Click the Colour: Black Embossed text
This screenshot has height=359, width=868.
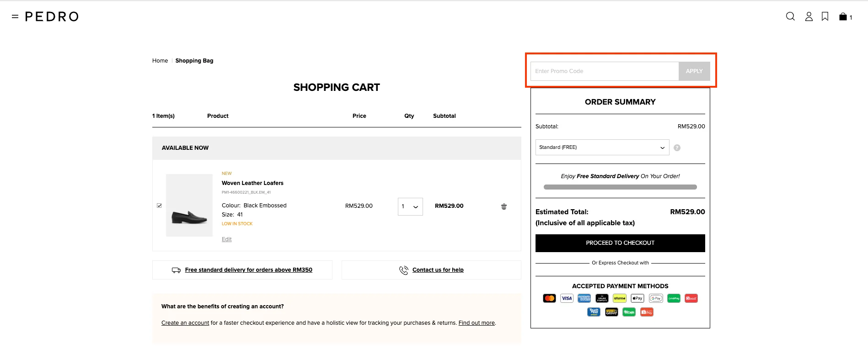254,206
